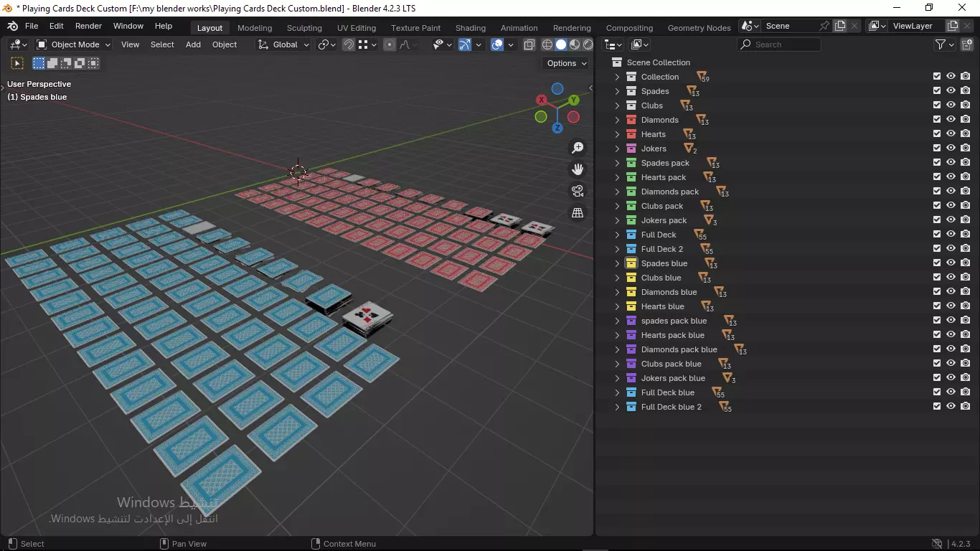Toggle the snap magnet icon
Image resolution: width=980 pixels, height=551 pixels.
coord(349,44)
